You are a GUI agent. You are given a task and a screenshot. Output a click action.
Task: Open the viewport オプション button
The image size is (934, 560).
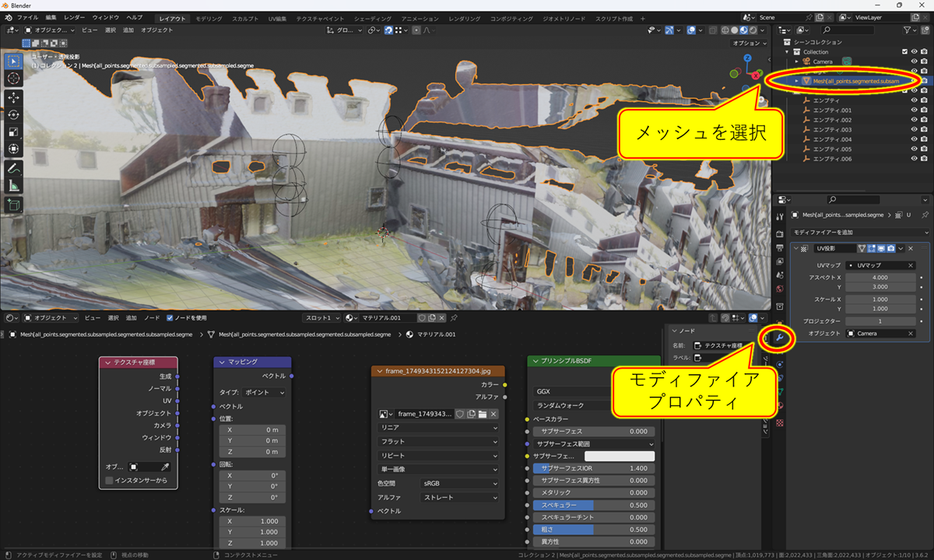pyautogui.click(x=748, y=44)
